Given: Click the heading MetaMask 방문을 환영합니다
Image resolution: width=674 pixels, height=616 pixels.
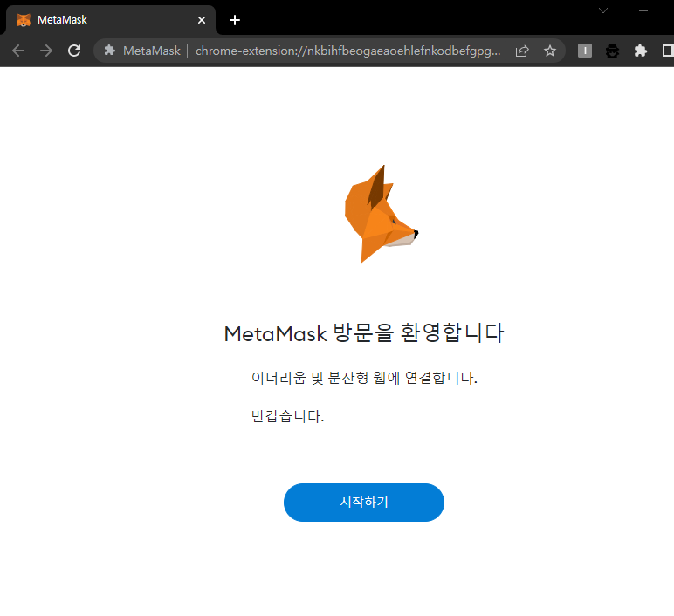Looking at the screenshot, I should coord(364,333).
